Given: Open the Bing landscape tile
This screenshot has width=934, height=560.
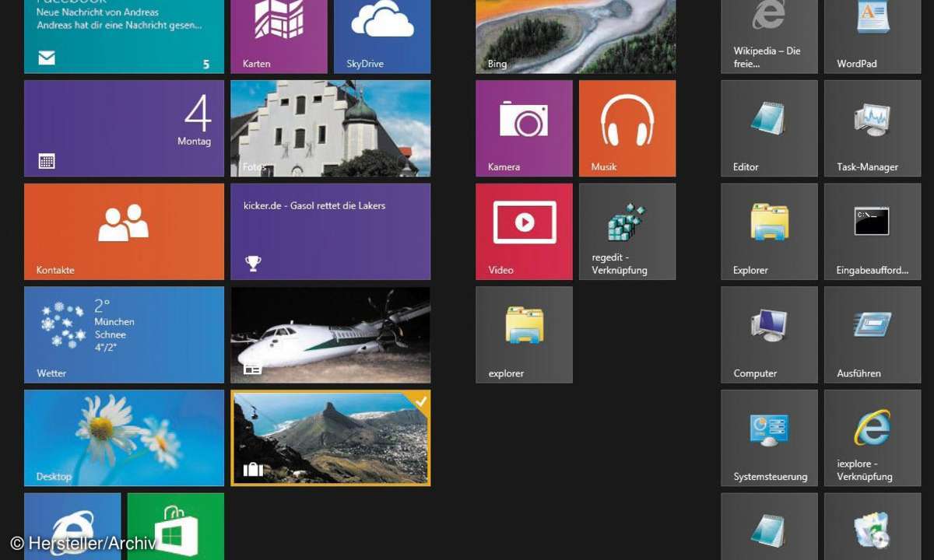Looking at the screenshot, I should coord(576,37).
